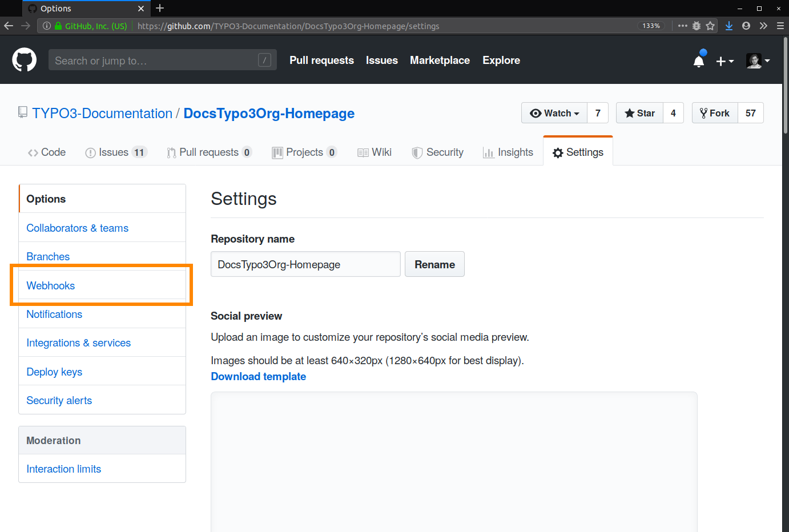Click the browser vertical scrollbar

[786, 86]
